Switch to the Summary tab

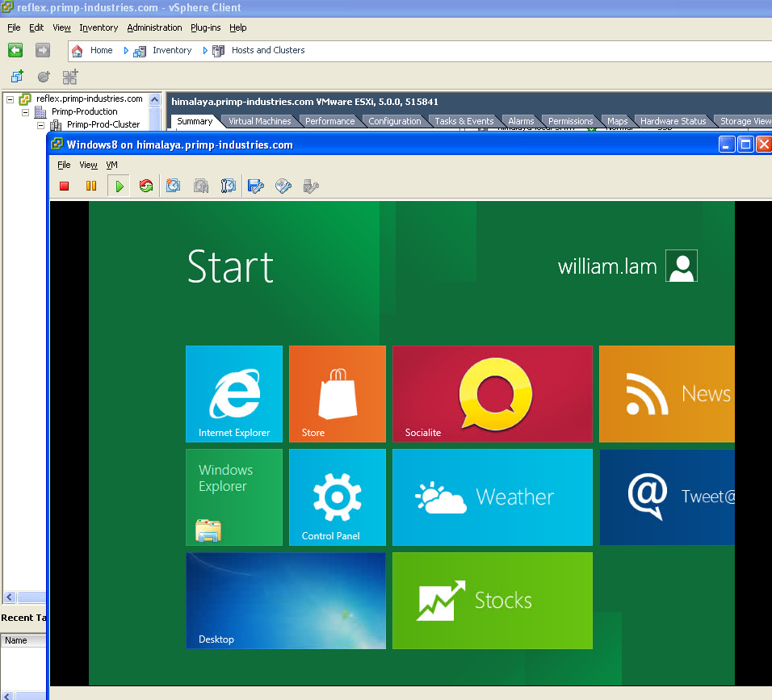click(x=195, y=121)
